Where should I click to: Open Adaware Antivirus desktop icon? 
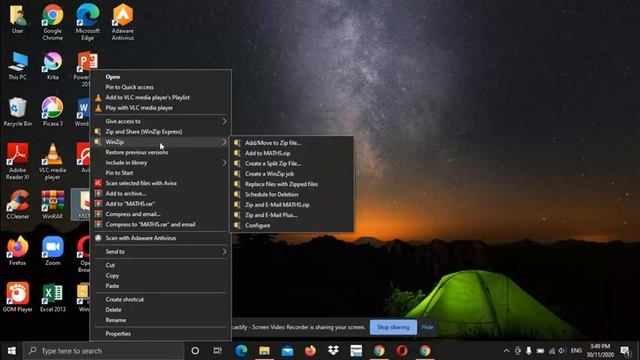122,22
